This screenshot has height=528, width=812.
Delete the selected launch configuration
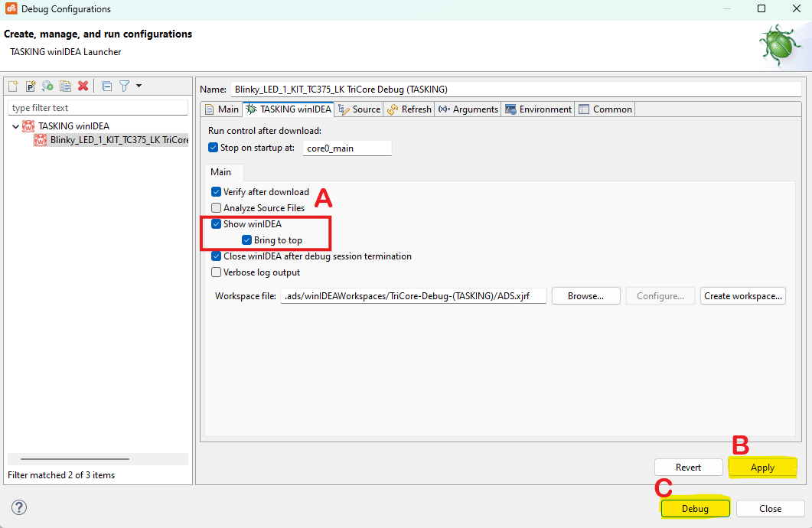(83, 86)
